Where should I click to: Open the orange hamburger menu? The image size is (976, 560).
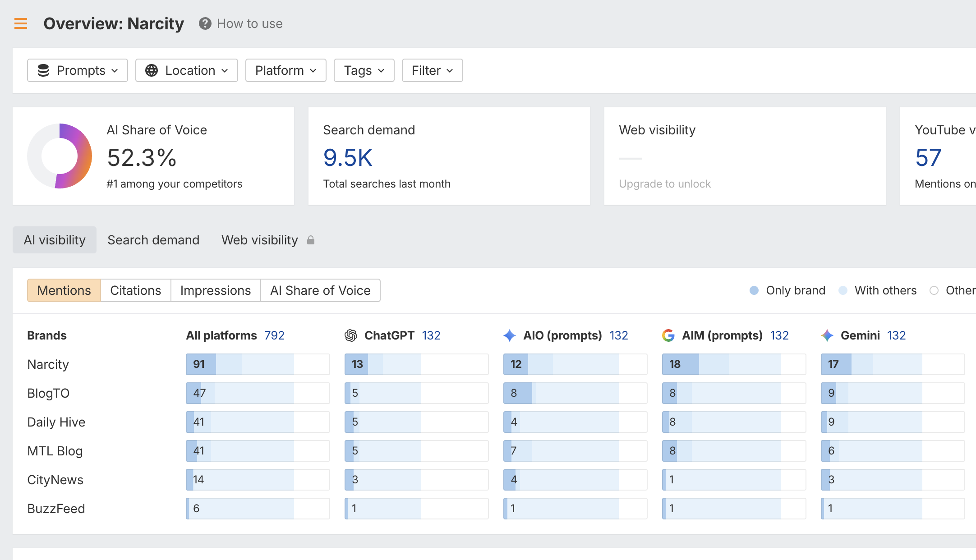pyautogui.click(x=21, y=23)
